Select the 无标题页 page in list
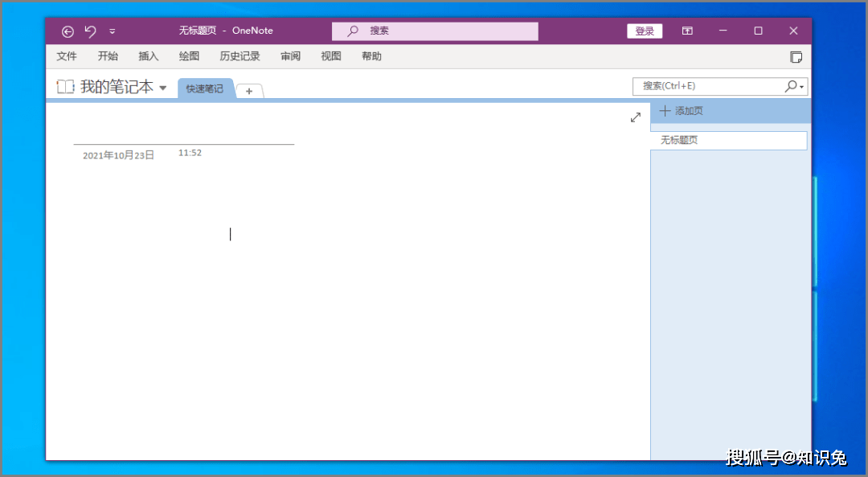This screenshot has width=868, height=477. pos(728,140)
